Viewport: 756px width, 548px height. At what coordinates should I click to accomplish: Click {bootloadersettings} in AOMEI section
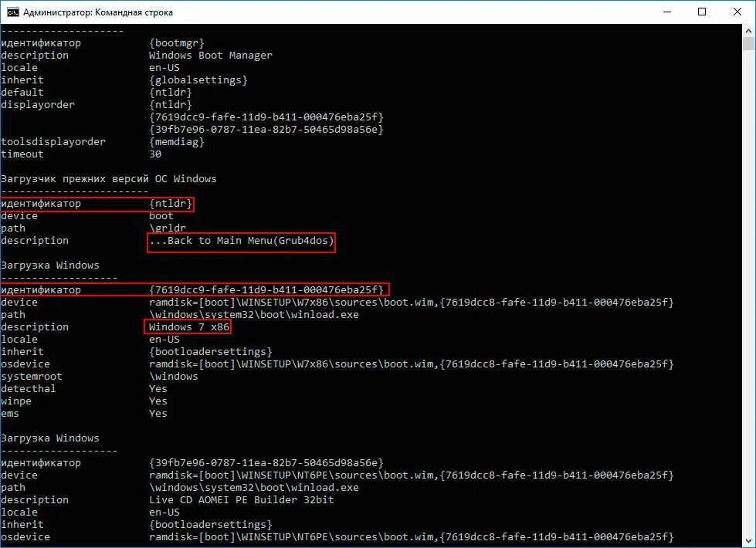coord(211,524)
